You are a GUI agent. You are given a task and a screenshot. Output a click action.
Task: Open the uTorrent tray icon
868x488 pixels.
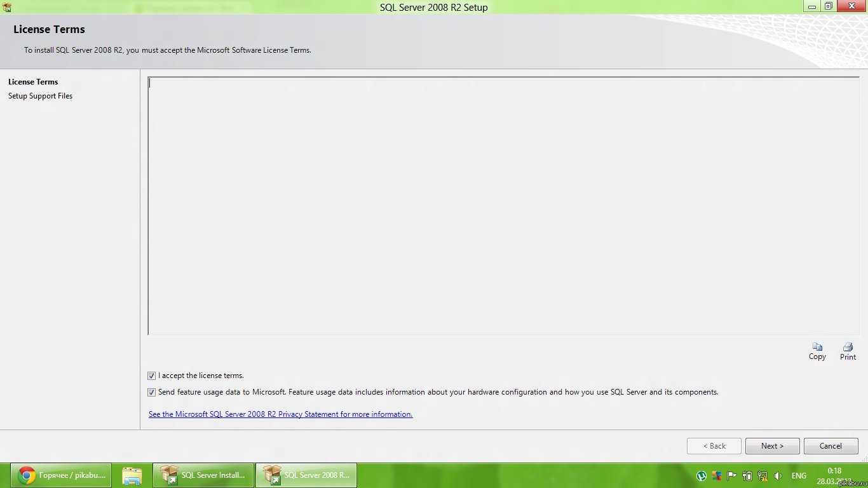[x=702, y=475]
